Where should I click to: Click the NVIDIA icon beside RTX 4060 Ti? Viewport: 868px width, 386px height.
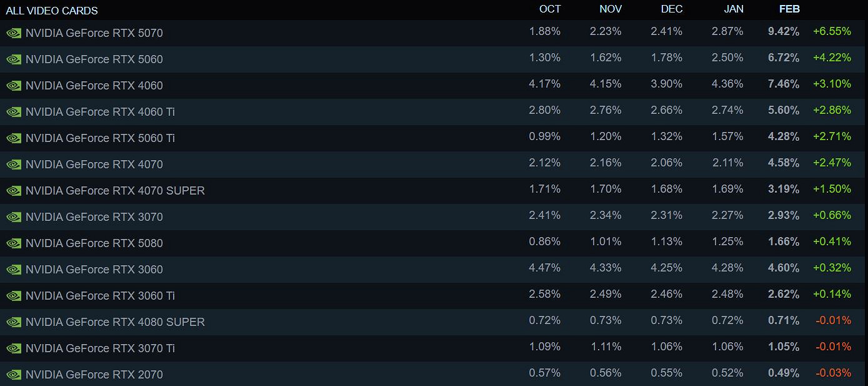pos(14,111)
